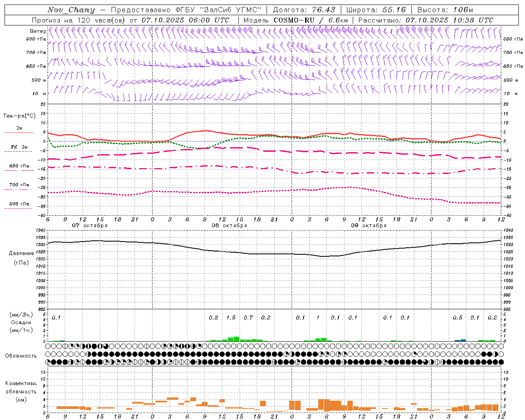Image resolution: width=525 pixels, height=420 pixels.
Task: Click the 'Td 2м' dew point legend entry
Action: click(19, 147)
